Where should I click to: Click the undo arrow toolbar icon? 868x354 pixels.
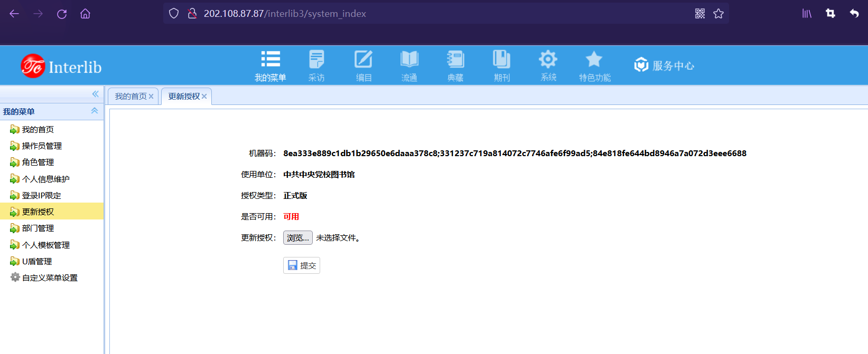pyautogui.click(x=854, y=14)
